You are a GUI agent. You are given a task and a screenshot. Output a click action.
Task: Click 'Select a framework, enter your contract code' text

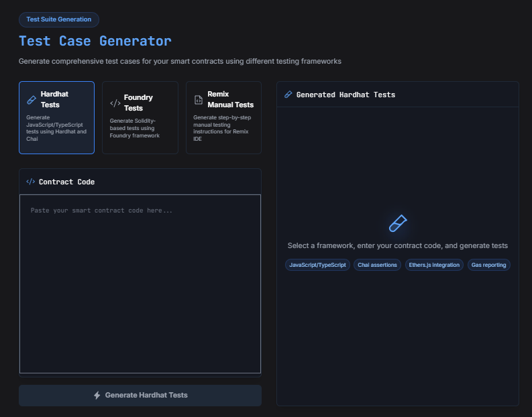(398, 245)
